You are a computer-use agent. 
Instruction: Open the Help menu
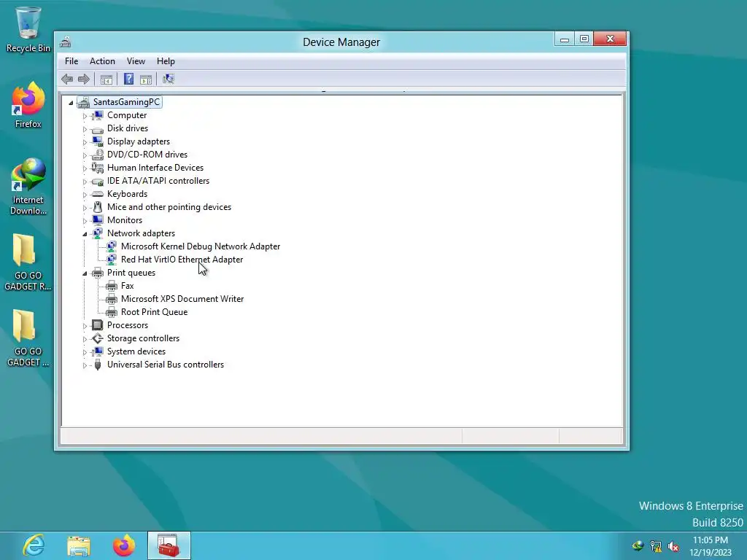click(x=166, y=61)
